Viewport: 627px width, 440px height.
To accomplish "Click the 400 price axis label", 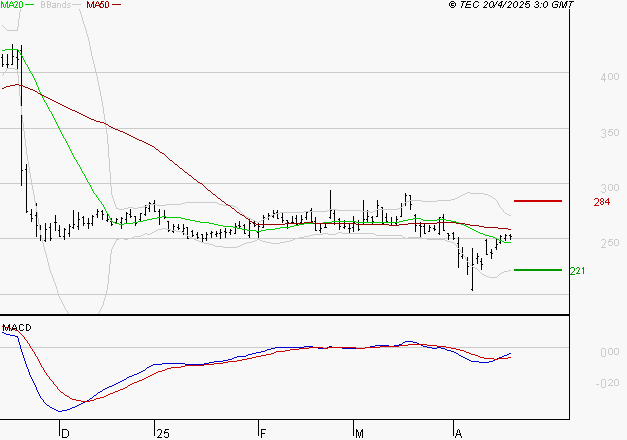I will [x=579, y=77].
